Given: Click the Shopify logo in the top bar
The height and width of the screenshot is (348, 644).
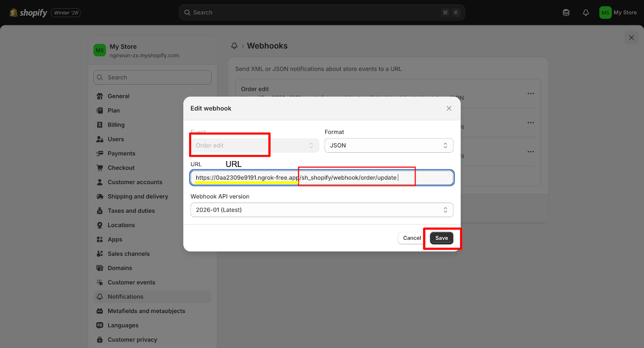Looking at the screenshot, I should pyautogui.click(x=28, y=13).
